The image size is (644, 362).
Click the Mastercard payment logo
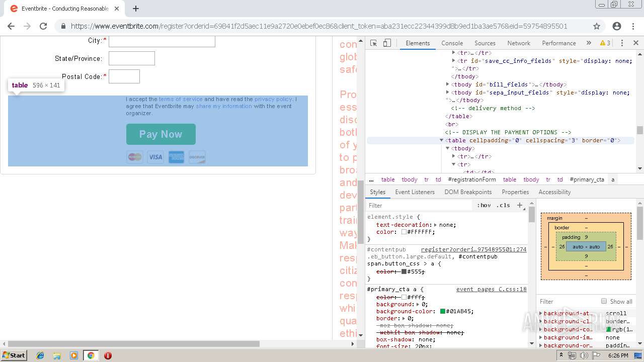point(135,157)
